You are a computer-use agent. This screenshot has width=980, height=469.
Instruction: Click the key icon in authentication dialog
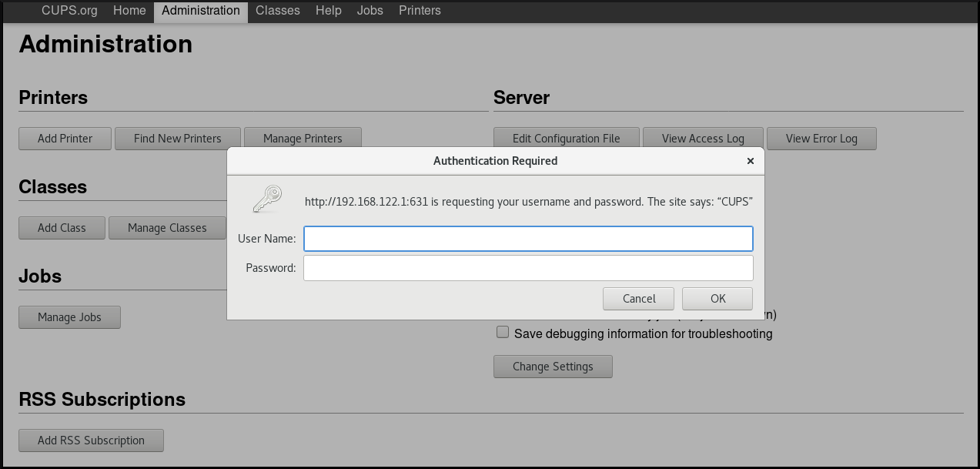pos(267,199)
